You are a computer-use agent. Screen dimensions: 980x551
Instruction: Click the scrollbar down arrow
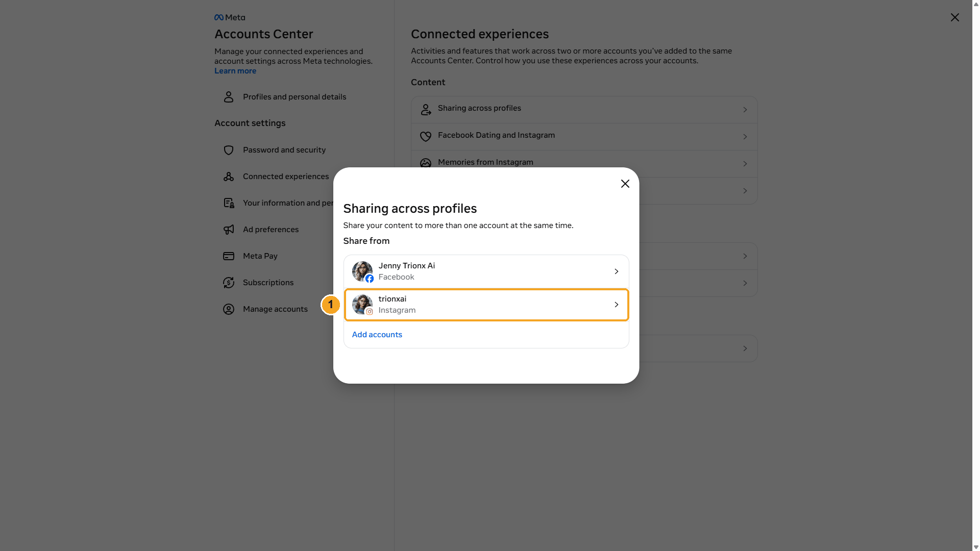pyautogui.click(x=976, y=547)
